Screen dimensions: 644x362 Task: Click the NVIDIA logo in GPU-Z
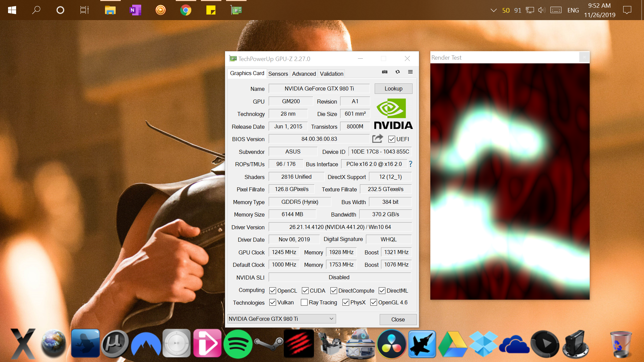click(393, 114)
